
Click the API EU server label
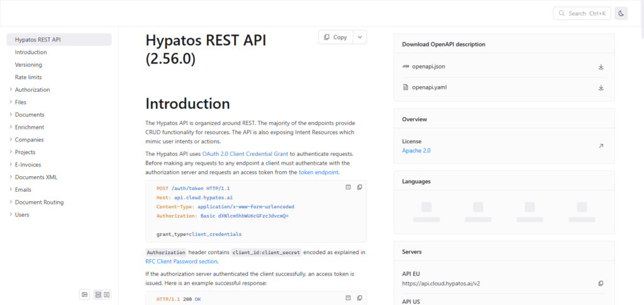(411, 274)
